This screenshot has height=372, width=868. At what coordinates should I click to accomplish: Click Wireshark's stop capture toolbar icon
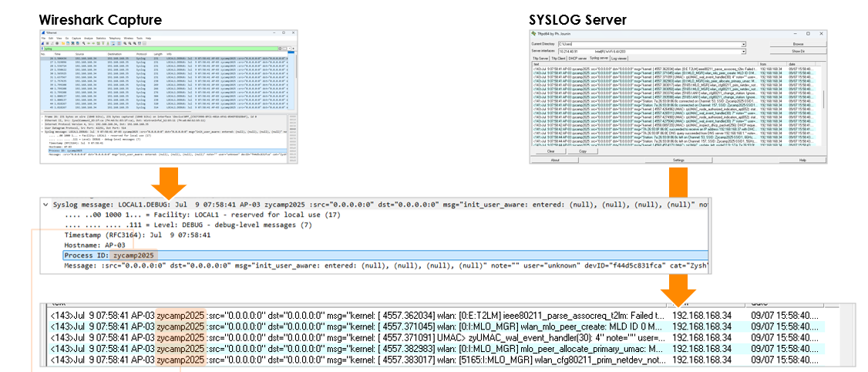(x=47, y=43)
